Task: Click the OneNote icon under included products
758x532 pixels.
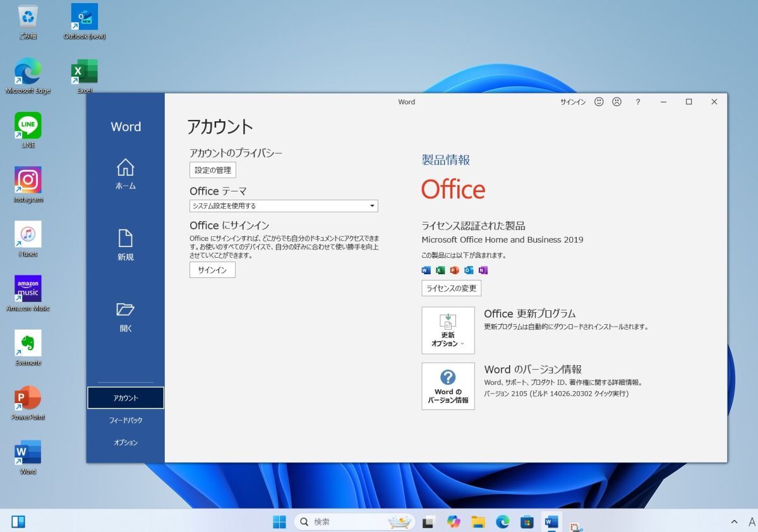Action: click(483, 270)
